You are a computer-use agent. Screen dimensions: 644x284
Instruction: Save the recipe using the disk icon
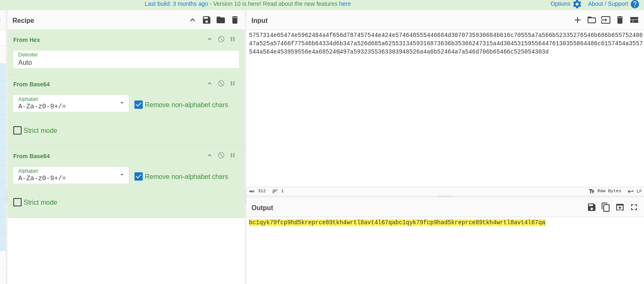[206, 20]
